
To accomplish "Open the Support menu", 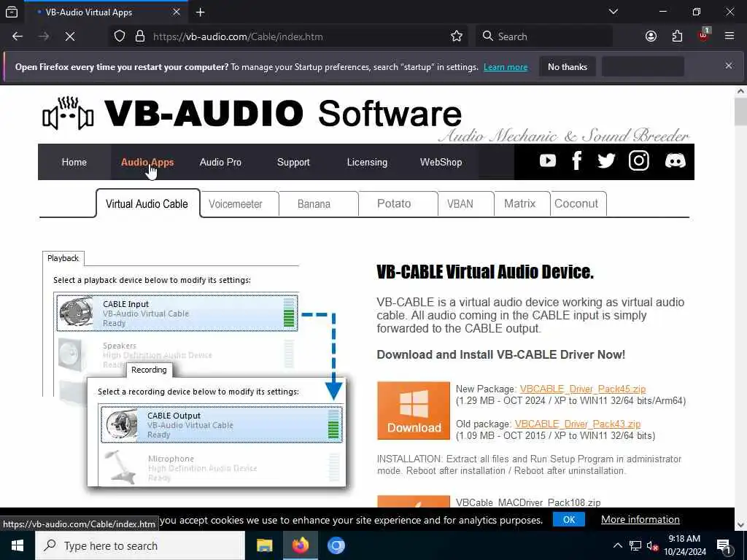I will tap(293, 162).
